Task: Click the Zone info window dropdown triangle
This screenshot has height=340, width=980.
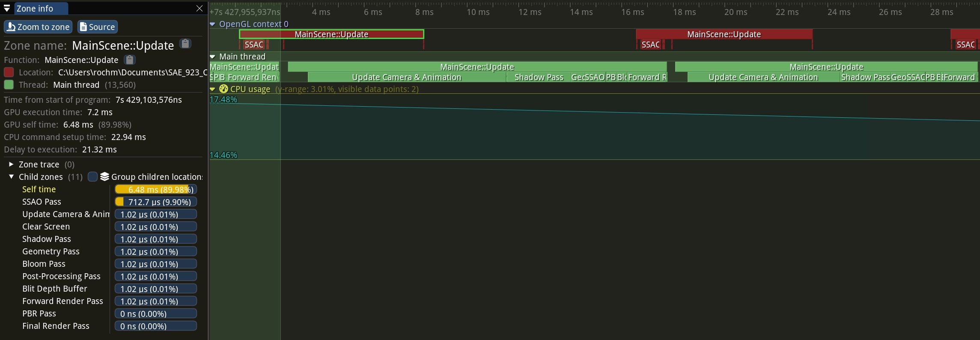Action: [x=7, y=9]
